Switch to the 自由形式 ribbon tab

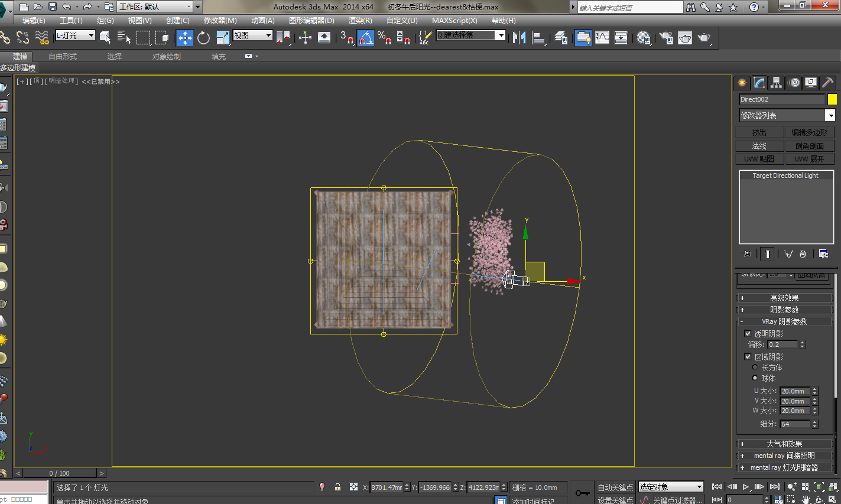pyautogui.click(x=63, y=56)
